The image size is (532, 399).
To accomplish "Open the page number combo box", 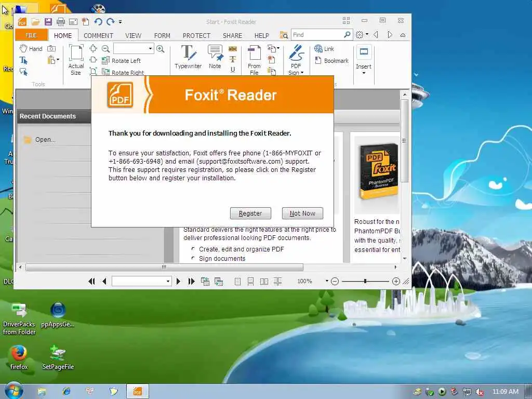I will pos(141,281).
